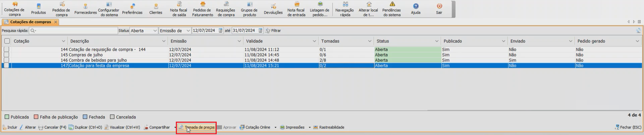Image resolution: width=644 pixels, height=135 pixels.
Task: Check the row checkbox for cotação 146
Action: click(x=7, y=60)
